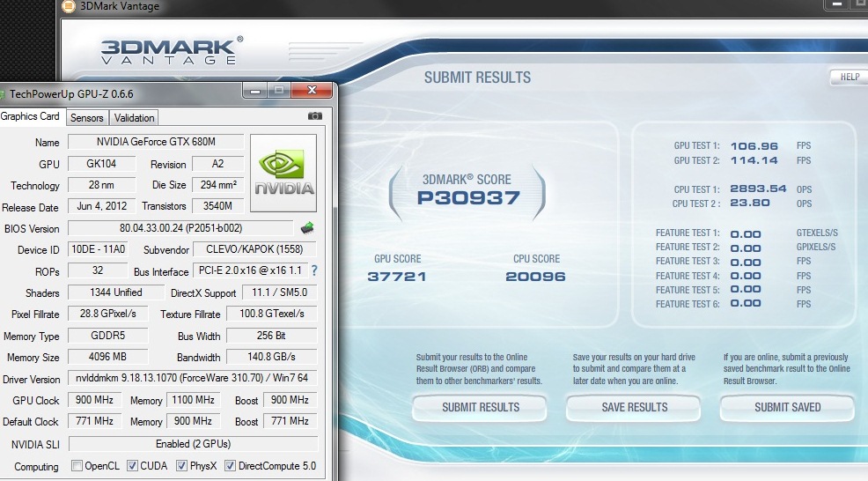868x481 pixels.
Task: Click the Bus Width field 256 Bit
Action: [x=271, y=336]
